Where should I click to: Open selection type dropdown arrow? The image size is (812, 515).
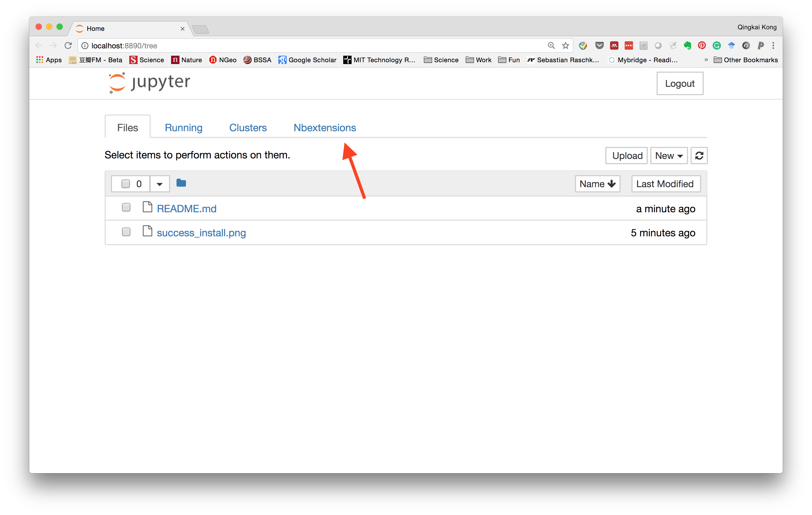(x=160, y=184)
